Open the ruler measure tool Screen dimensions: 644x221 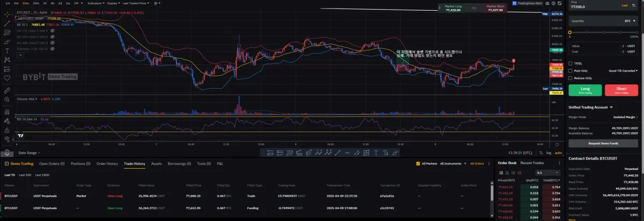tap(7, 90)
